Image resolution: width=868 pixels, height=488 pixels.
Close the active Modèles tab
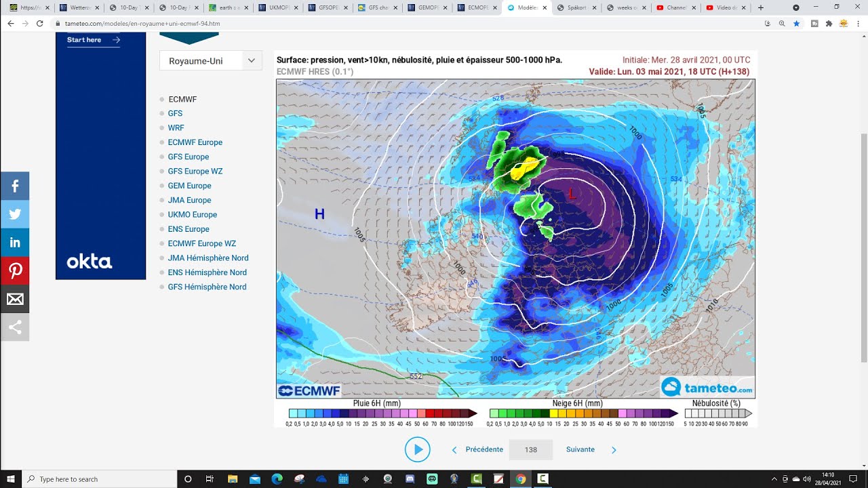point(545,7)
